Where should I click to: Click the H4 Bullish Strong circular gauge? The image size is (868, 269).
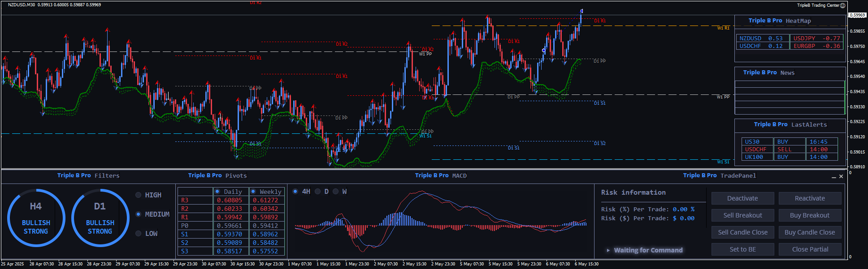[x=36, y=218]
